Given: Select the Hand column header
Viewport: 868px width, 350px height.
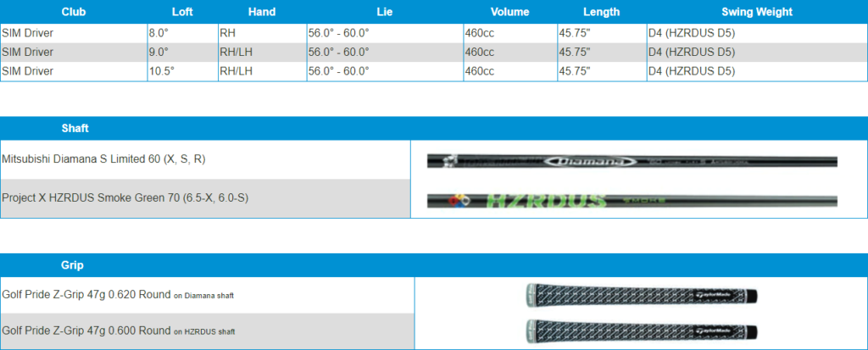Looking at the screenshot, I should pos(261,12).
